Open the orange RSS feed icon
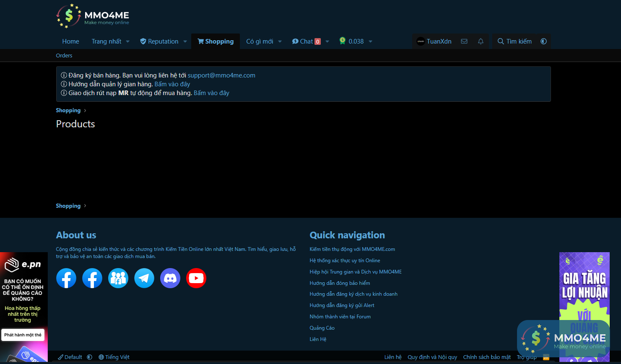Screen dimensions: 621x364 [546, 357]
